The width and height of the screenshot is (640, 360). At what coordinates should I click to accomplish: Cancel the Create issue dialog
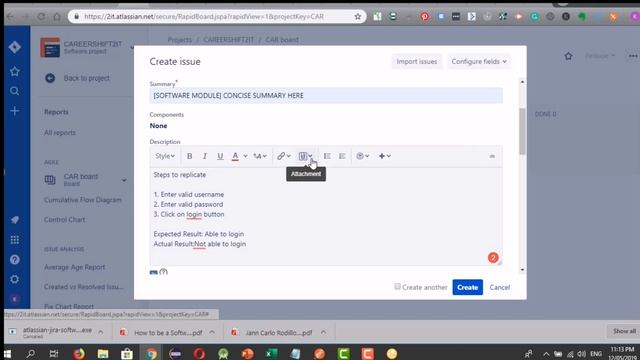[x=500, y=287]
